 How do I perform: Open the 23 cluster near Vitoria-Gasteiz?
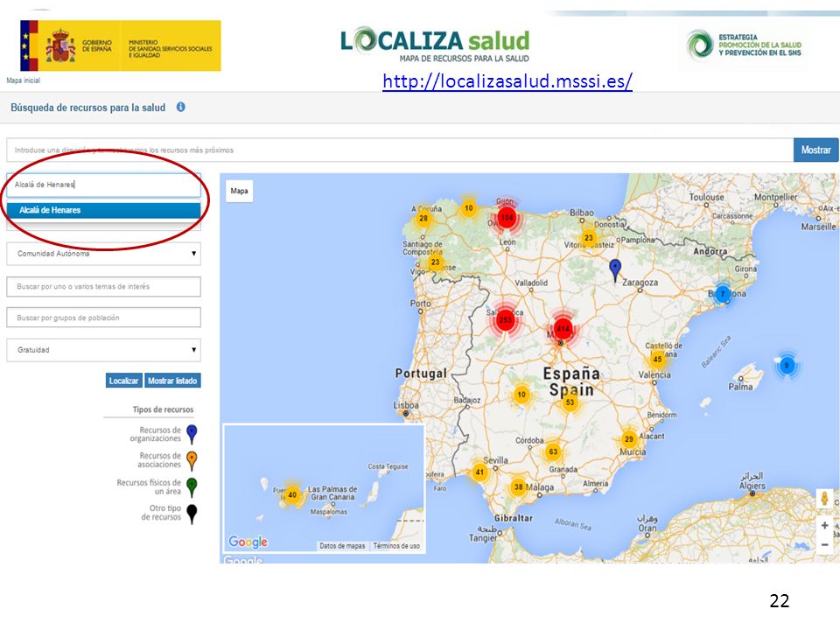(589, 238)
